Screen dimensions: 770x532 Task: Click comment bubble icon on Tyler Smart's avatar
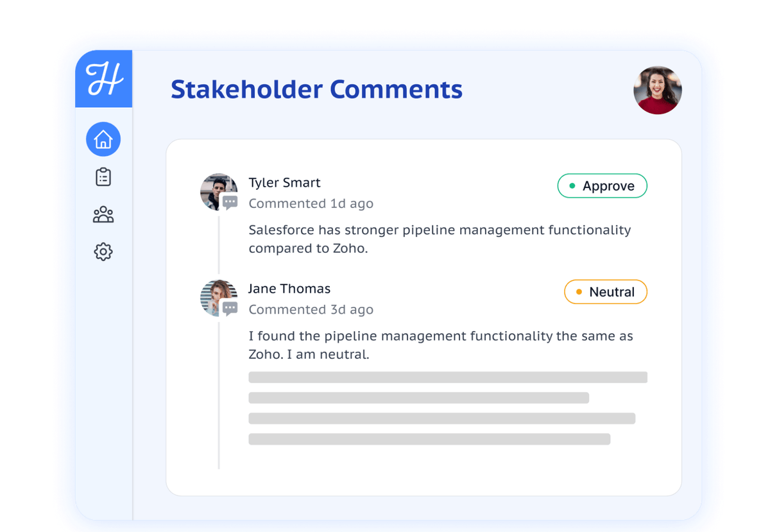230,203
